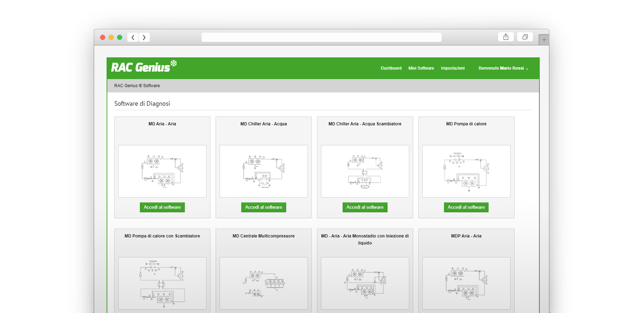The image size is (644, 313).
Task: Open Impostazioni in the navigation bar
Action: (x=453, y=68)
